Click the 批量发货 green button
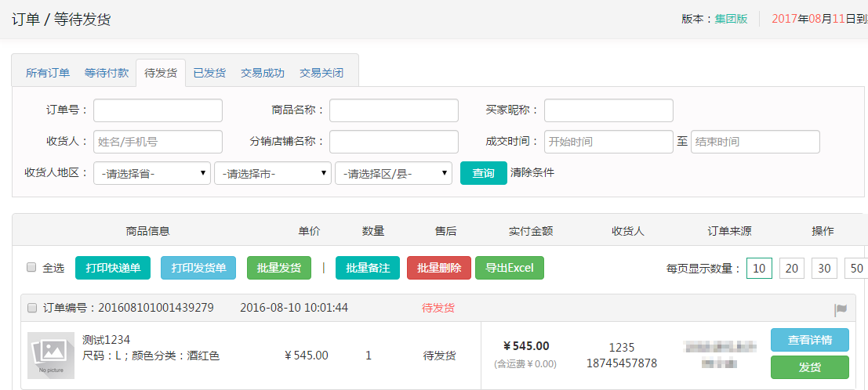The image size is (868, 390). pyautogui.click(x=279, y=268)
